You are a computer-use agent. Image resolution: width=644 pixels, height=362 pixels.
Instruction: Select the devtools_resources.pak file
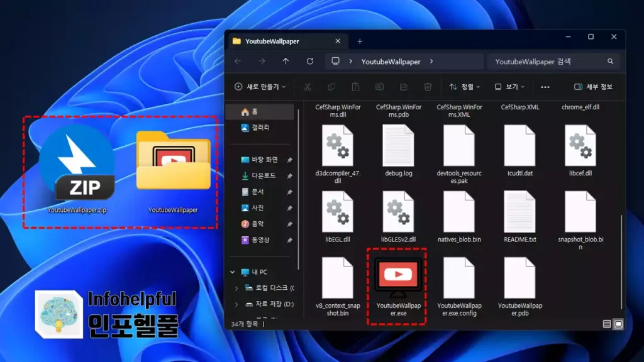(x=459, y=154)
